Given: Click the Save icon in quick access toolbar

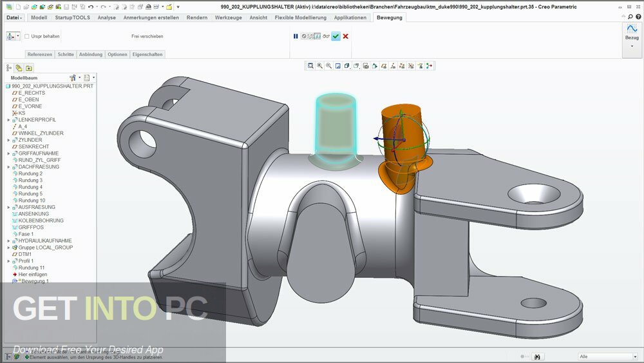Looking at the screenshot, I should pos(66,7).
